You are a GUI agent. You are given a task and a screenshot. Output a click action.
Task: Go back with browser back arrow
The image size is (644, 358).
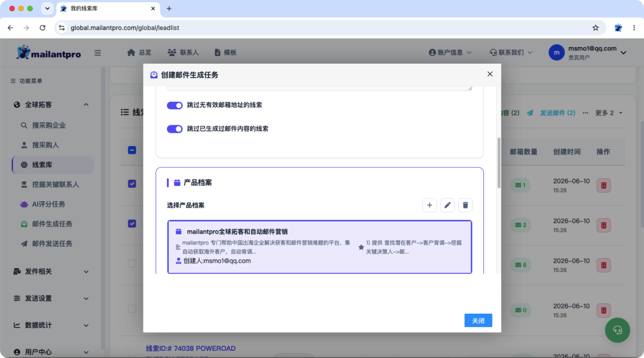tap(10, 28)
